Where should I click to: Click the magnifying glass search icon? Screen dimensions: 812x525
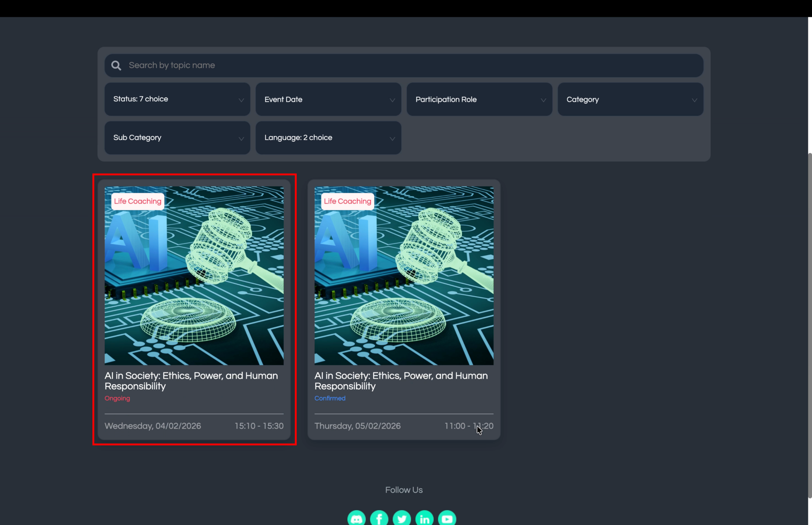[x=116, y=65]
